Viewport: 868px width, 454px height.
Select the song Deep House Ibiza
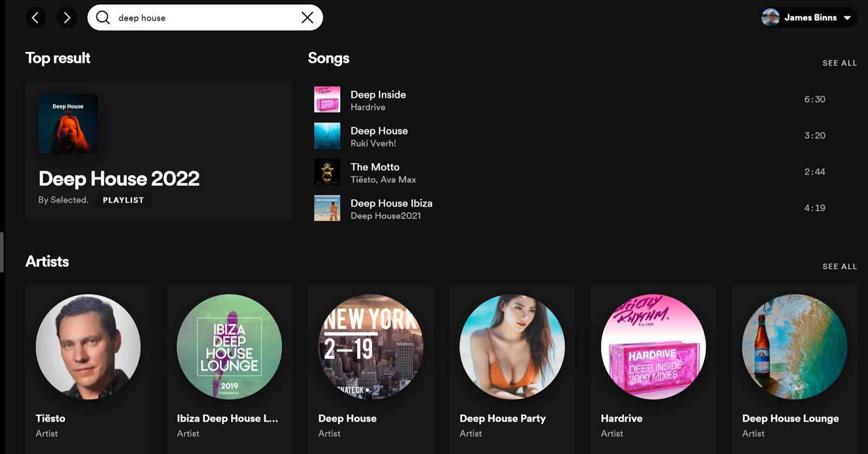click(x=391, y=203)
